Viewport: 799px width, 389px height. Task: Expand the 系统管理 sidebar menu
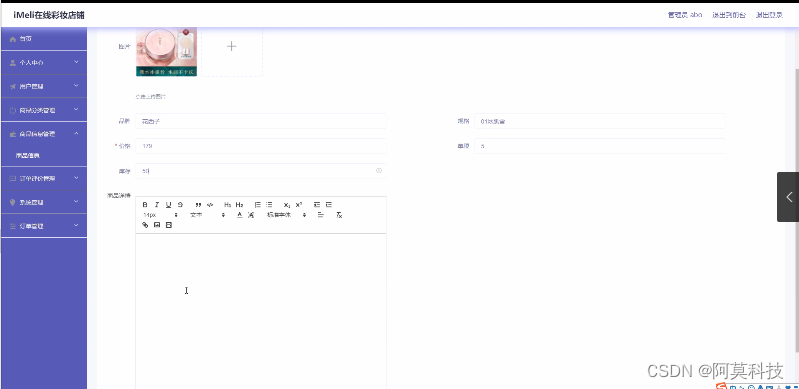tap(44, 202)
